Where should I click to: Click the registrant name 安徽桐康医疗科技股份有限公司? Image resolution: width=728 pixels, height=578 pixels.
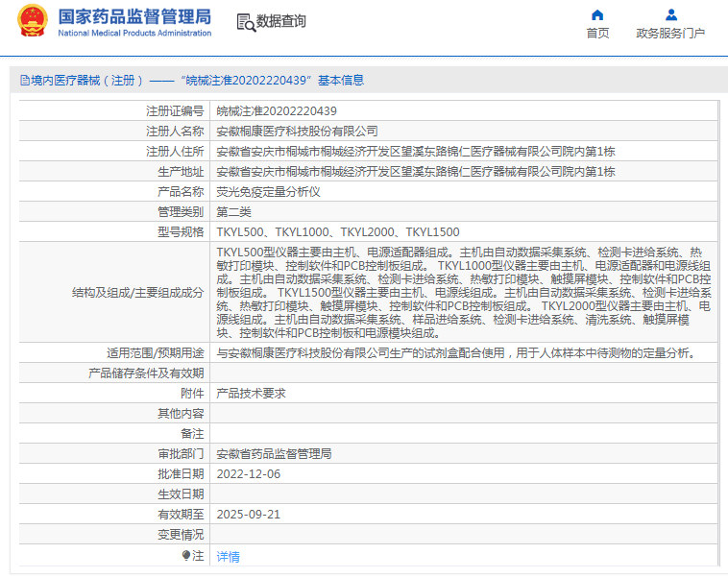[x=297, y=131]
